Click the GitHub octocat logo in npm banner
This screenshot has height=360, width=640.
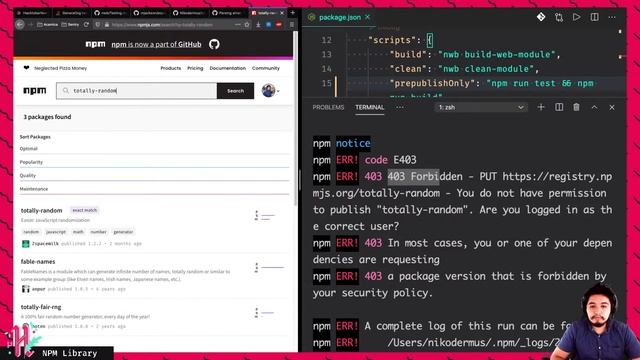click(214, 44)
